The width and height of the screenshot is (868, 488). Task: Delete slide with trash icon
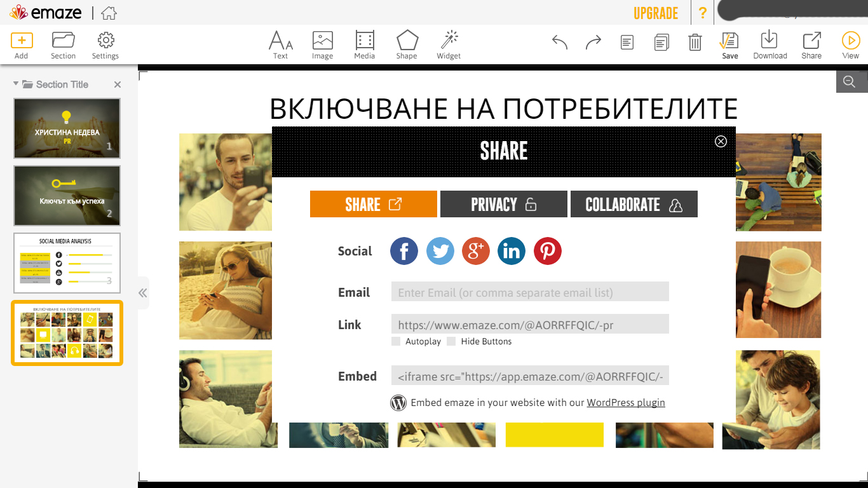pos(695,43)
